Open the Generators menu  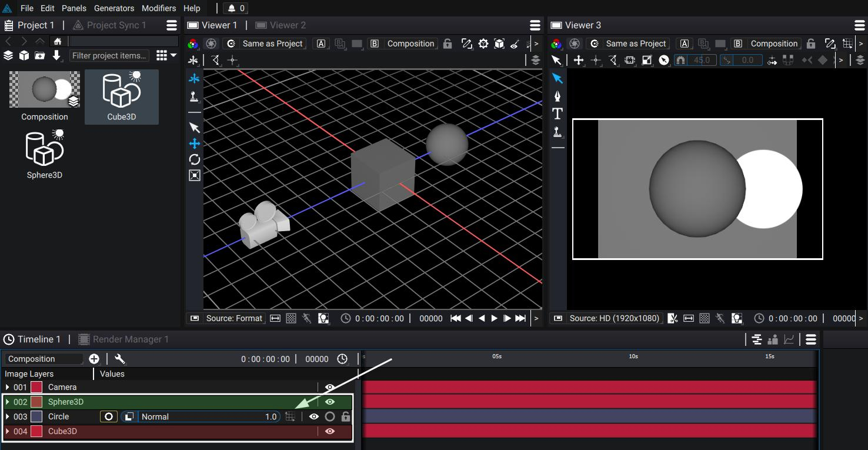[x=114, y=8]
